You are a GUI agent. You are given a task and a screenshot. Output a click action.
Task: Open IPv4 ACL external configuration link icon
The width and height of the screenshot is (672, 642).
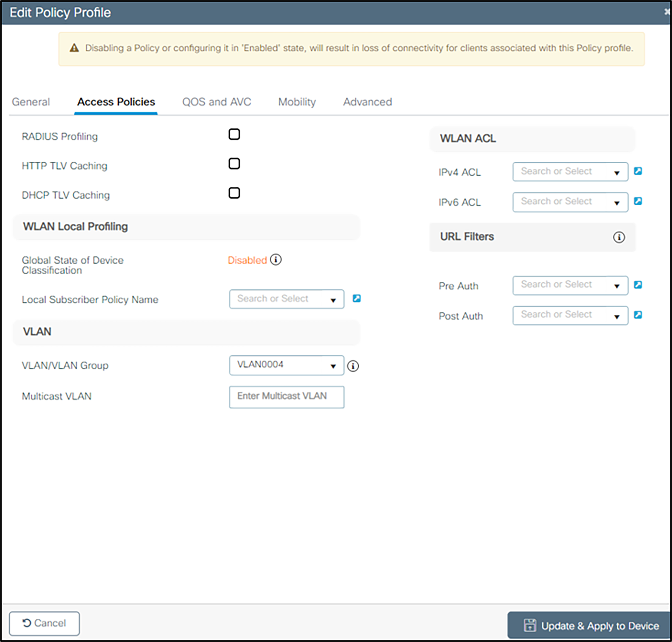click(x=638, y=171)
